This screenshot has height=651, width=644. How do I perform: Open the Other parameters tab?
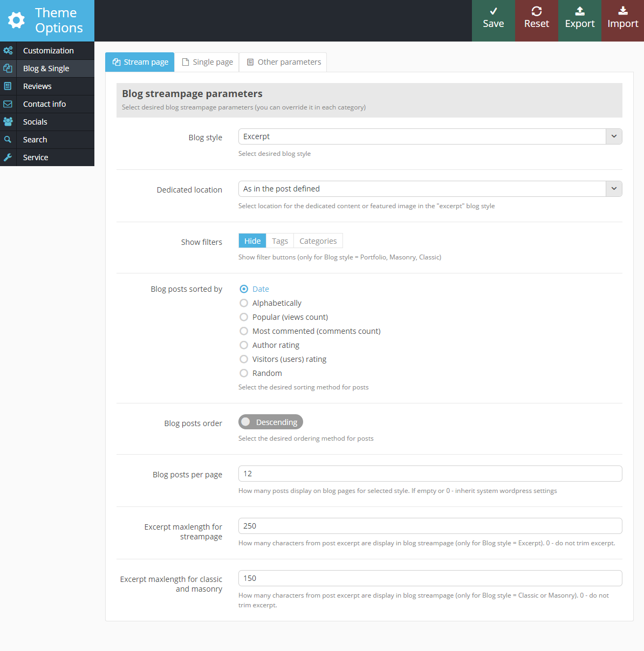pos(283,62)
